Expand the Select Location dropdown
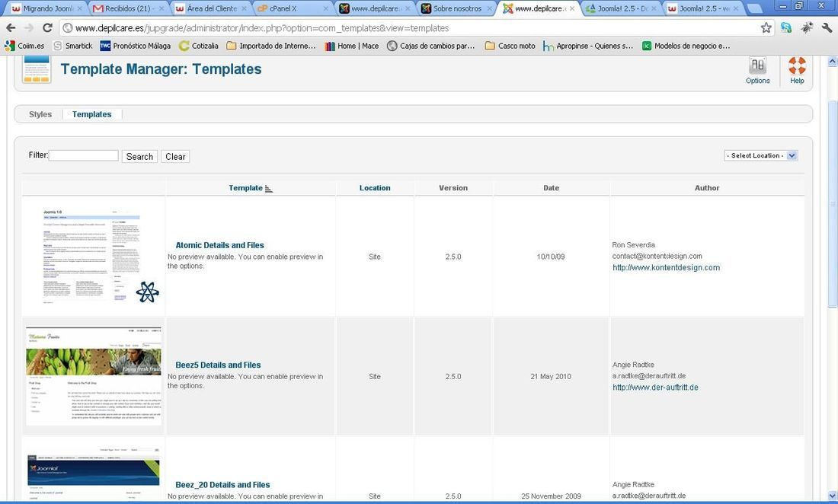 761,155
